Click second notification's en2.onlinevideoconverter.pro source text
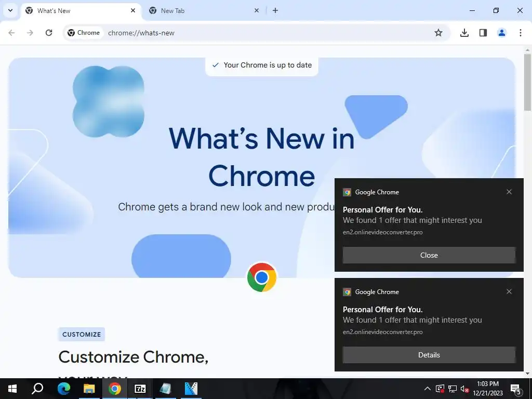Image resolution: width=532 pixels, height=399 pixels. pos(383,332)
